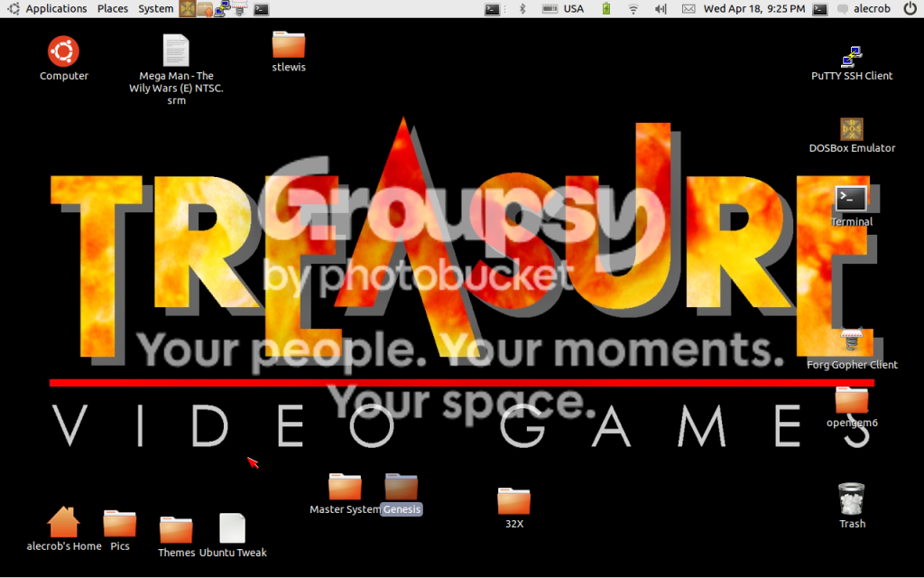Open Terminal launcher beside Forg icon
Viewport: 924px width, 578px height.
[261, 9]
